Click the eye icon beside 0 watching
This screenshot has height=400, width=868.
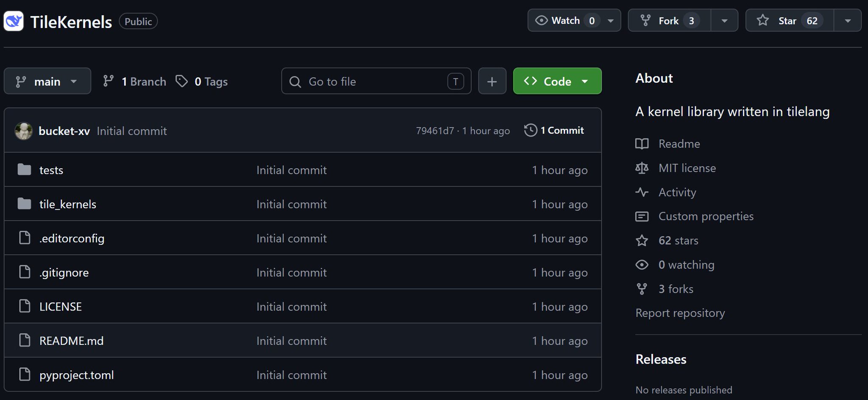(x=642, y=265)
